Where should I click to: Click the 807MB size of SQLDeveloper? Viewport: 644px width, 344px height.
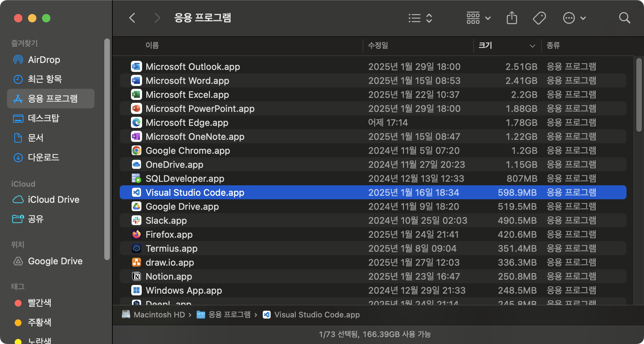522,179
